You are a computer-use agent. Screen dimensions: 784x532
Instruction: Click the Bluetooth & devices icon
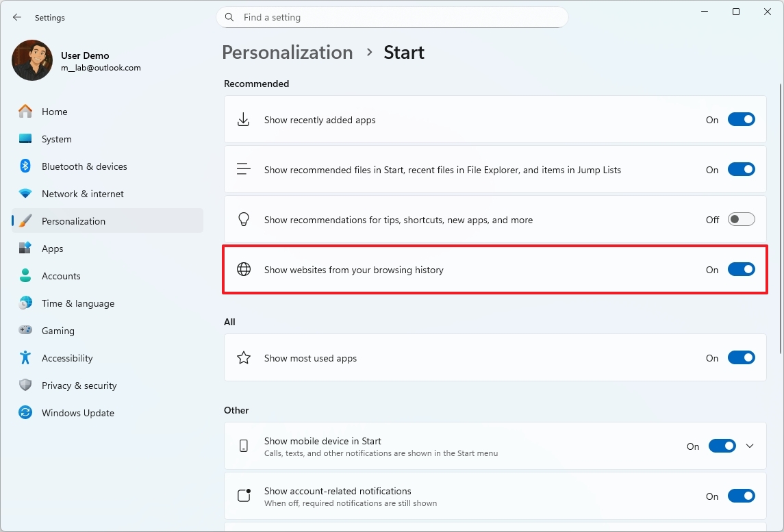[x=25, y=166]
